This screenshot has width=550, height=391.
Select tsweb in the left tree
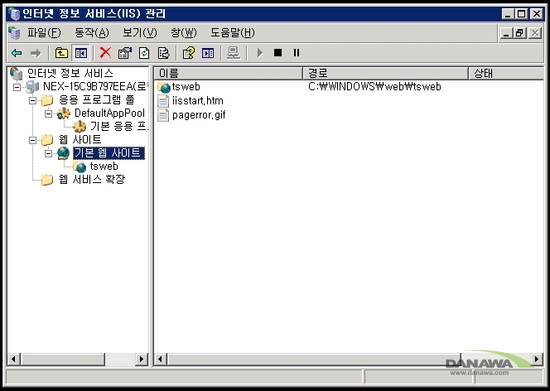[x=104, y=166]
